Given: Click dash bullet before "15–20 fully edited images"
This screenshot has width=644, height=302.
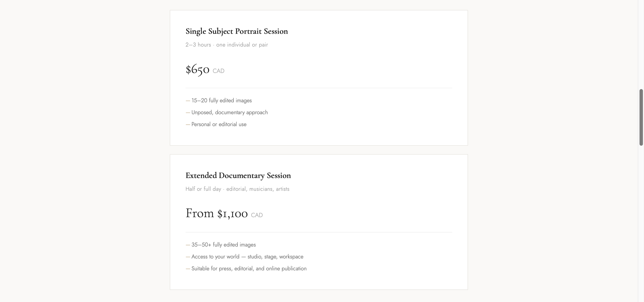Looking at the screenshot, I should tap(188, 101).
